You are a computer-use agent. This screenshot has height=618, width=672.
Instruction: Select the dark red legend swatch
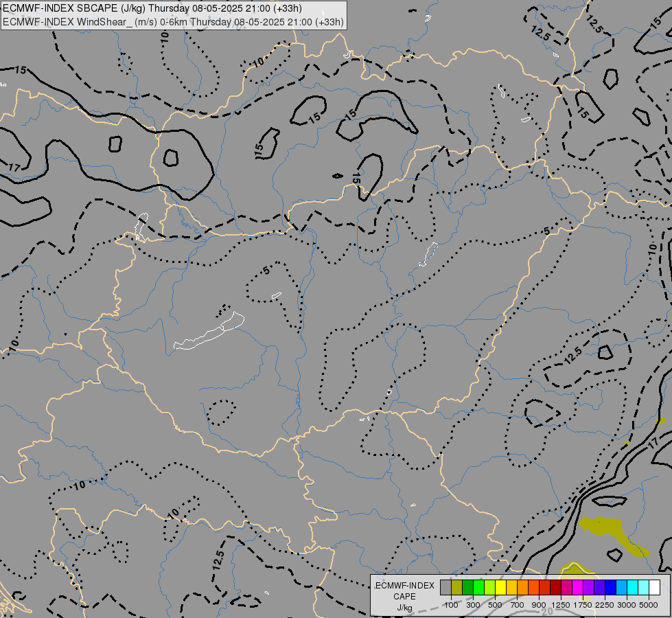(556, 587)
